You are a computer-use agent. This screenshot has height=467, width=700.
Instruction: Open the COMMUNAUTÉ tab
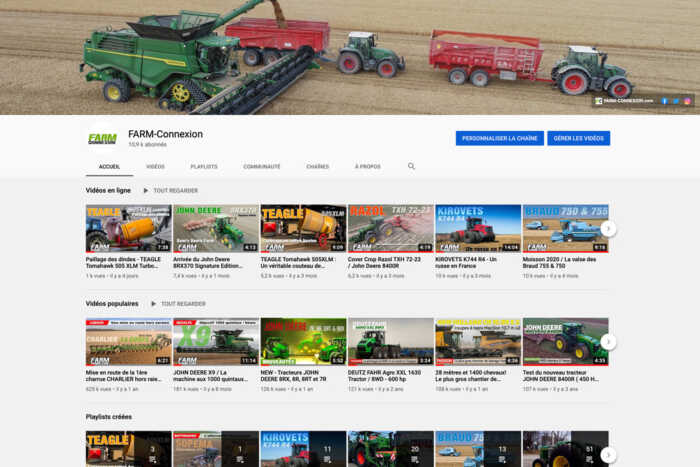click(x=262, y=167)
